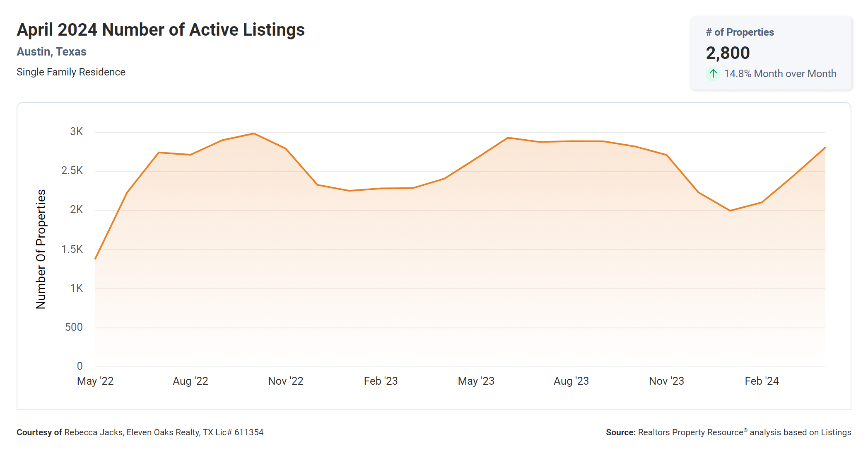Click the 1.5K y-axis label

click(72, 249)
